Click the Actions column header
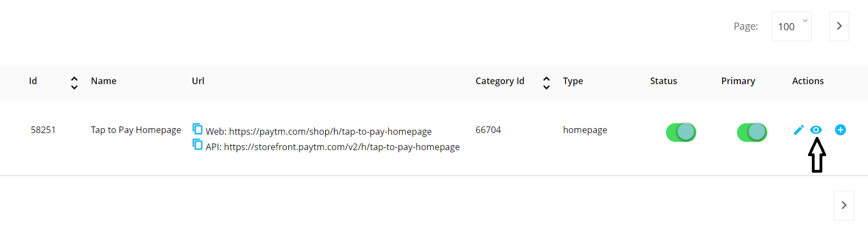This screenshot has height=226, width=868. (x=808, y=81)
